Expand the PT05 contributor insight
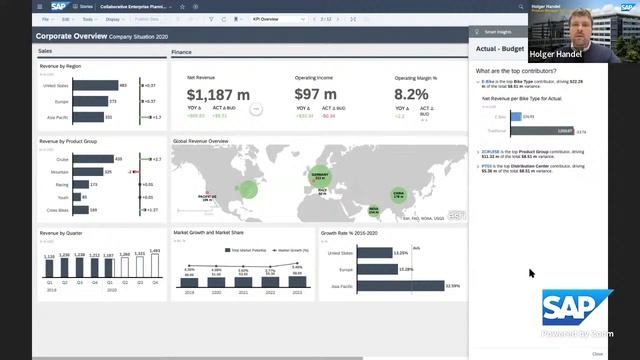Screen dimensions: 640x360 [478, 167]
